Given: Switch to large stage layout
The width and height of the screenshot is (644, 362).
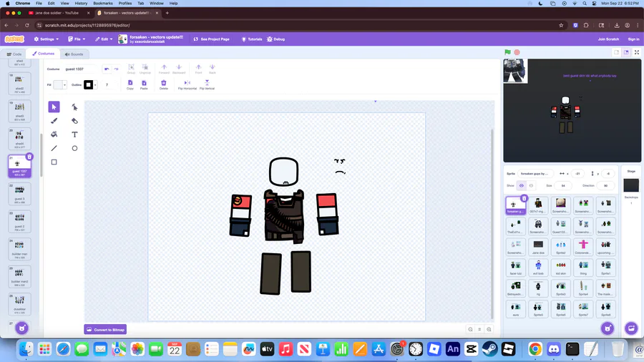Looking at the screenshot, I should pos(626,52).
